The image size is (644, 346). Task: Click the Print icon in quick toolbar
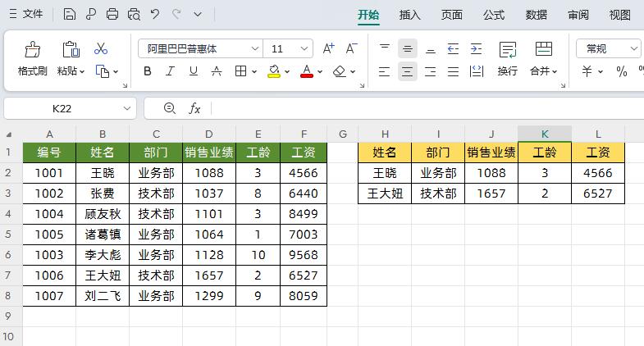click(112, 14)
